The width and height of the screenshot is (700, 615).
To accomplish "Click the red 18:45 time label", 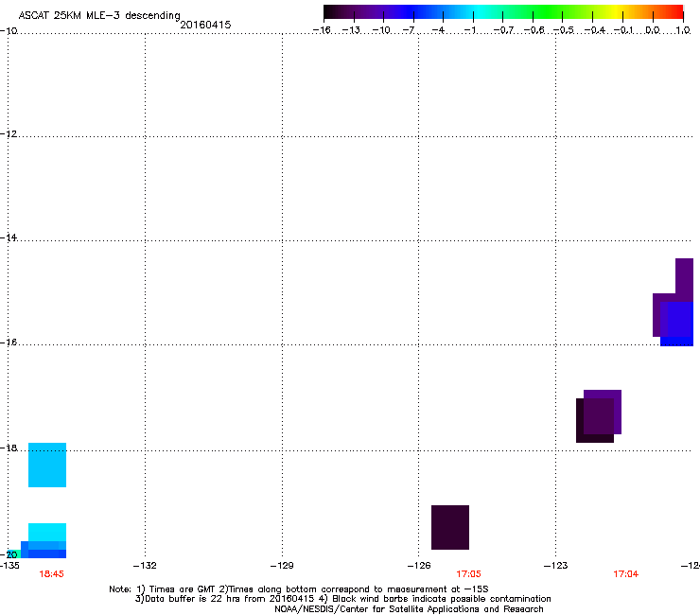I will (x=51, y=574).
